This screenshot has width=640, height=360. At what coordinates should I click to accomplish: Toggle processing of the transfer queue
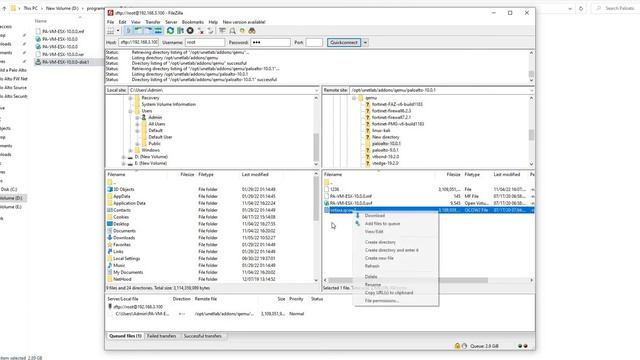point(180,31)
